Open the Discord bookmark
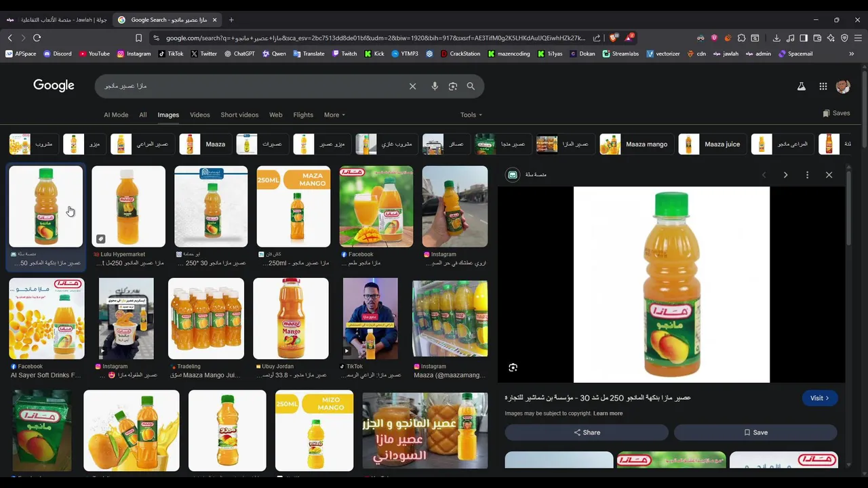 click(58, 54)
